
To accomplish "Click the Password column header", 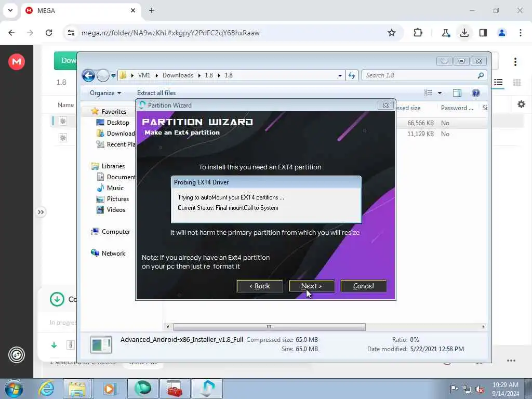I will coord(457,108).
